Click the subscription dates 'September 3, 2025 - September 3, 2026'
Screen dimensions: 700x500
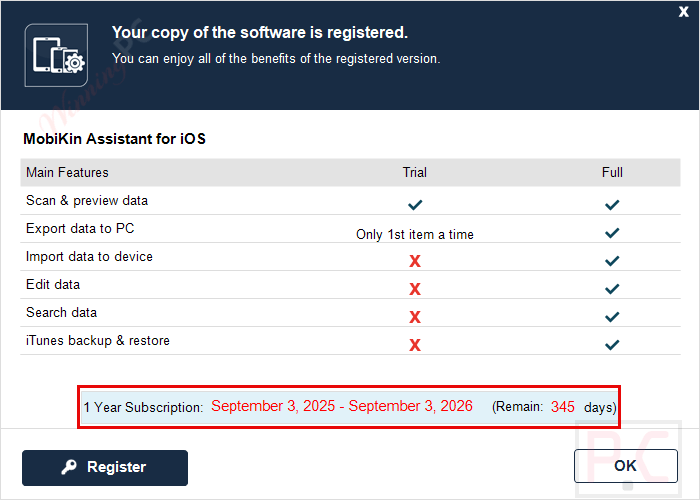pos(342,406)
